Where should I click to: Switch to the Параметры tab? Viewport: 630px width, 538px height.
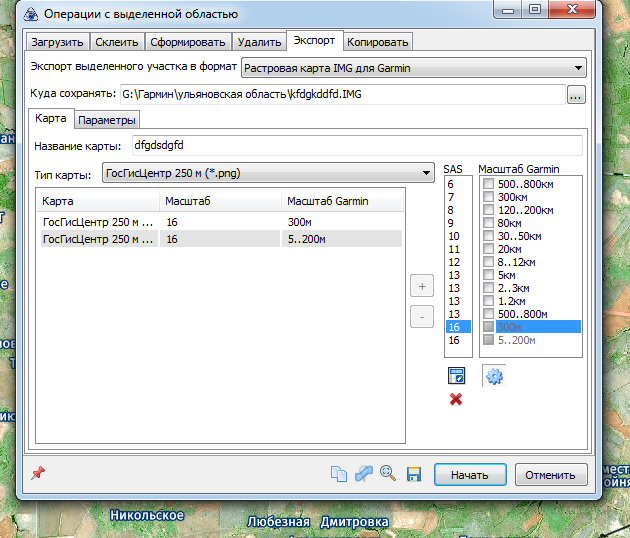(106, 120)
